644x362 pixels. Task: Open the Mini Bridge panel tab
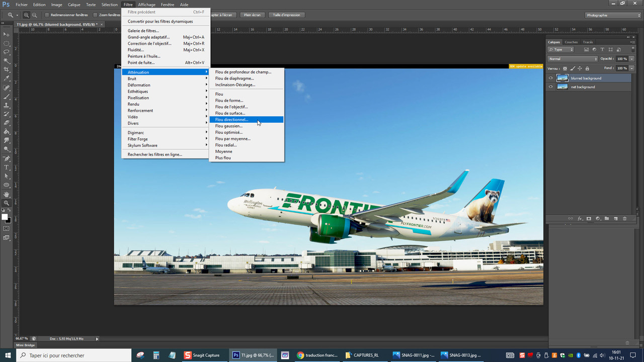point(26,345)
